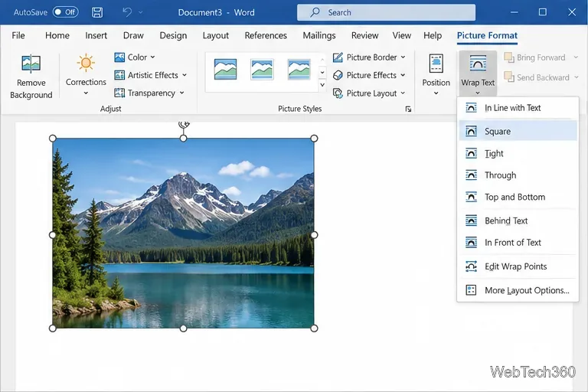Click the In Line with Text wrap icon
The width and height of the screenshot is (588, 392).
[471, 108]
